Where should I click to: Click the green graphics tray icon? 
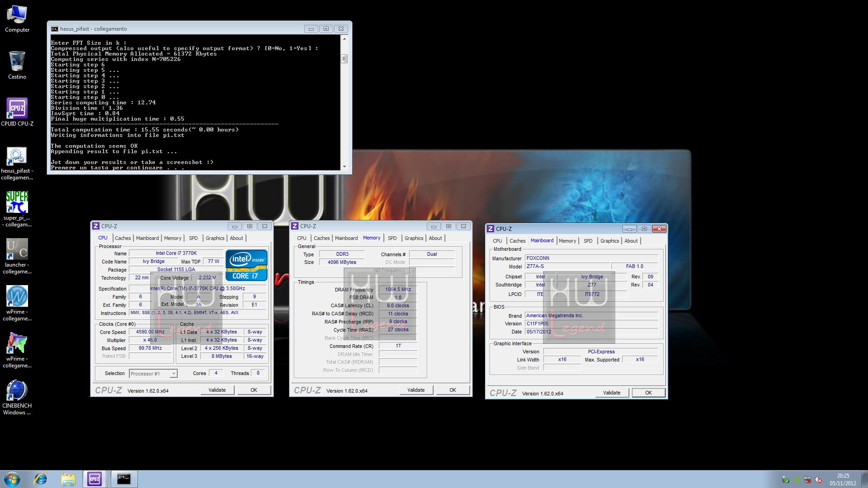click(797, 479)
